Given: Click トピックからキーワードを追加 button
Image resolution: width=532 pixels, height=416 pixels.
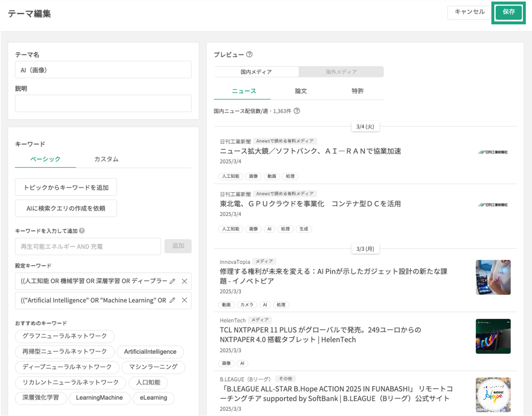Looking at the screenshot, I should click(66, 187).
